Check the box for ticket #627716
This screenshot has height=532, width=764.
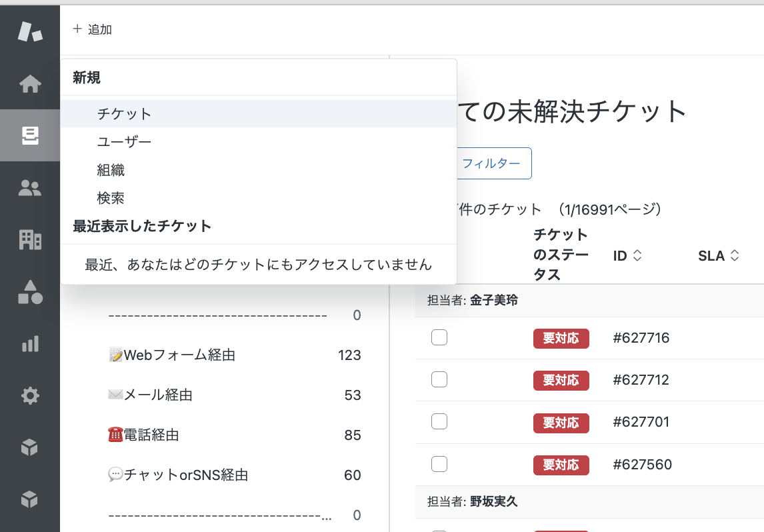[x=439, y=337]
